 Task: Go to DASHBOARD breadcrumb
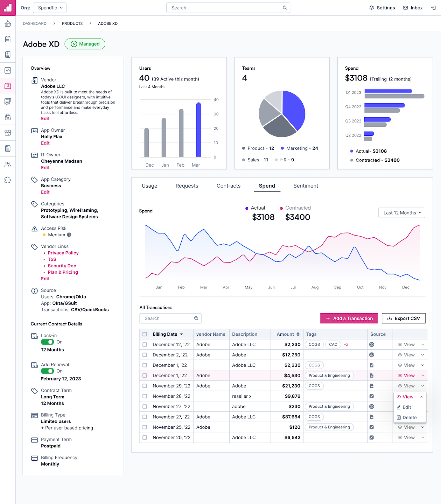(35, 23)
